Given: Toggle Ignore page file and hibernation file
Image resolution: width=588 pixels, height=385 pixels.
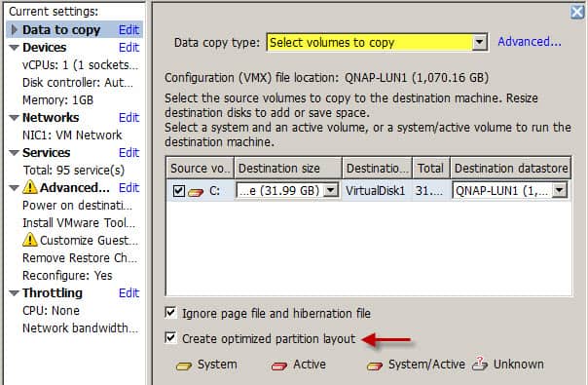Looking at the screenshot, I should pyautogui.click(x=170, y=312).
